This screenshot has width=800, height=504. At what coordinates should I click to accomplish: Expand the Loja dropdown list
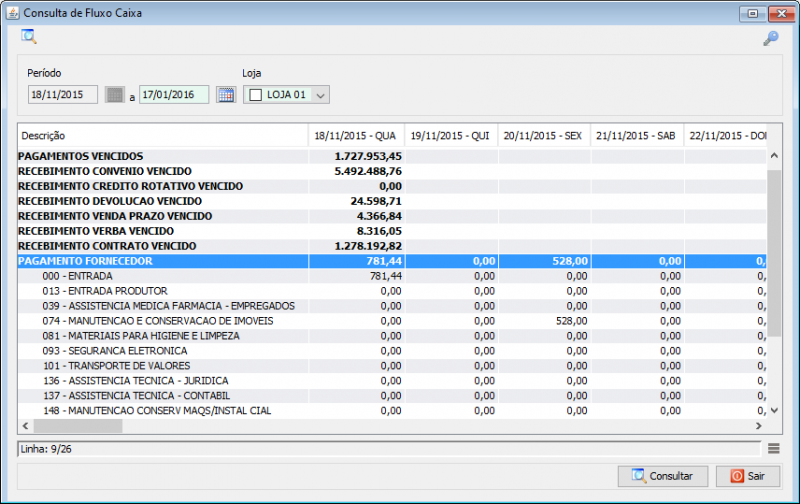320,95
